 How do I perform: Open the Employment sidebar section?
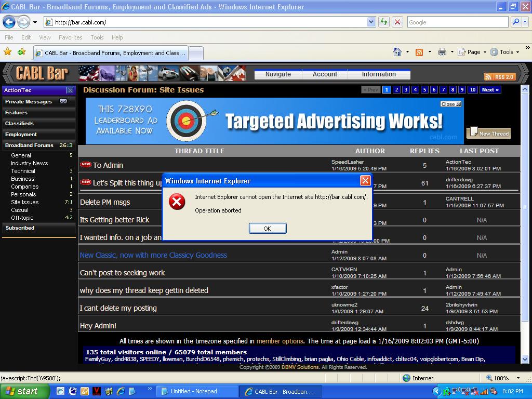[38, 135]
